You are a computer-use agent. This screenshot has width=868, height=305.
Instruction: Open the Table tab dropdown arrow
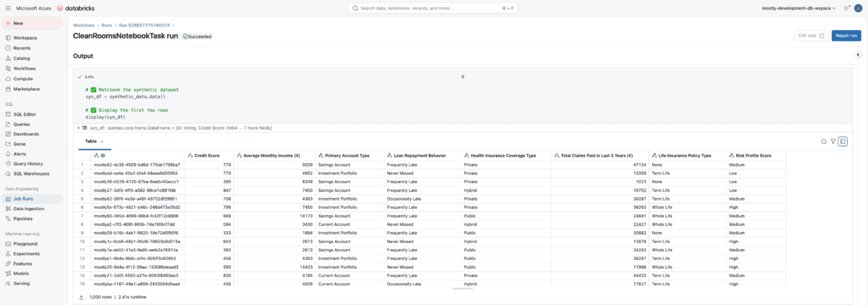pos(102,141)
